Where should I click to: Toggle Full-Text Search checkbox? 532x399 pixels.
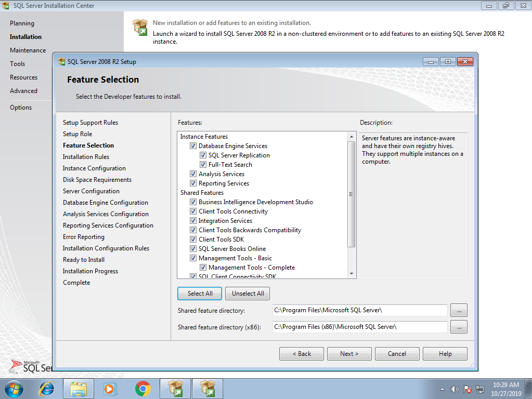pyautogui.click(x=203, y=164)
